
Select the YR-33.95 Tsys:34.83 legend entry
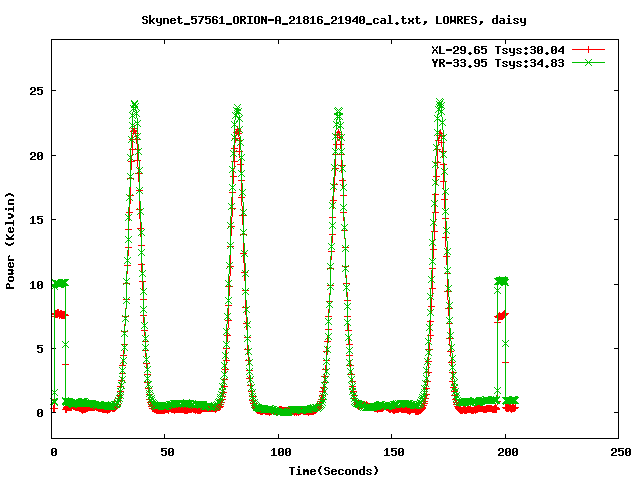498,63
